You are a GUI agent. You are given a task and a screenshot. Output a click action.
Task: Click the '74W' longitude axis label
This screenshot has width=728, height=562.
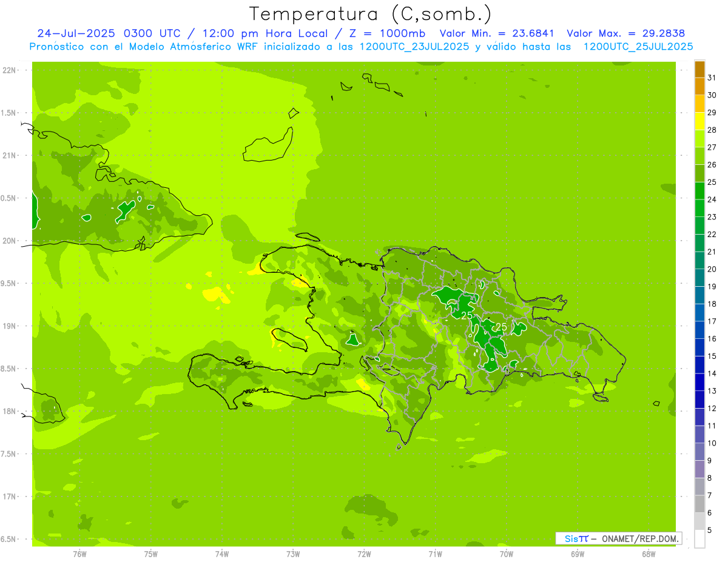tap(222, 554)
